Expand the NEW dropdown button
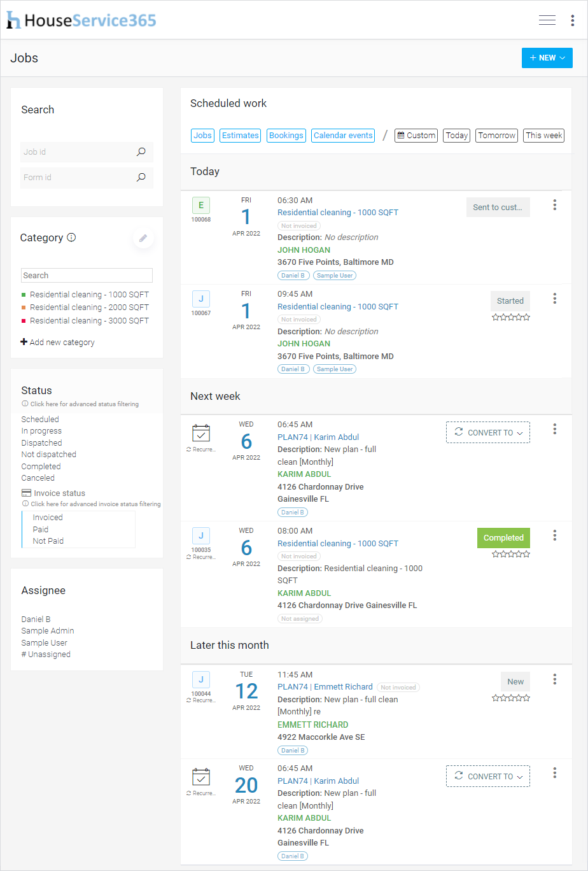Image resolution: width=588 pixels, height=871 pixels. click(547, 58)
